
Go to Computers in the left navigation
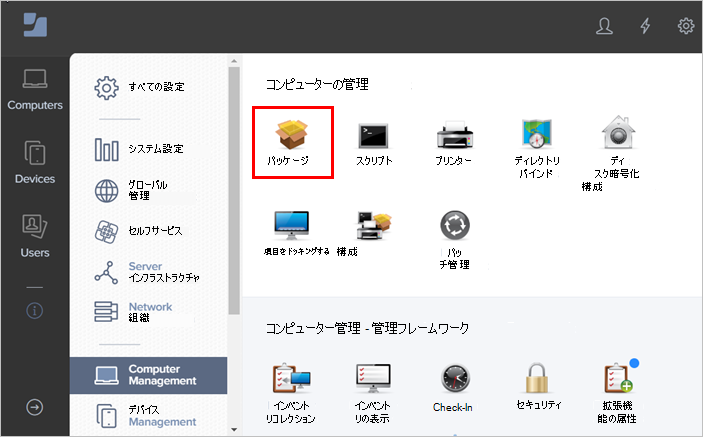35,90
